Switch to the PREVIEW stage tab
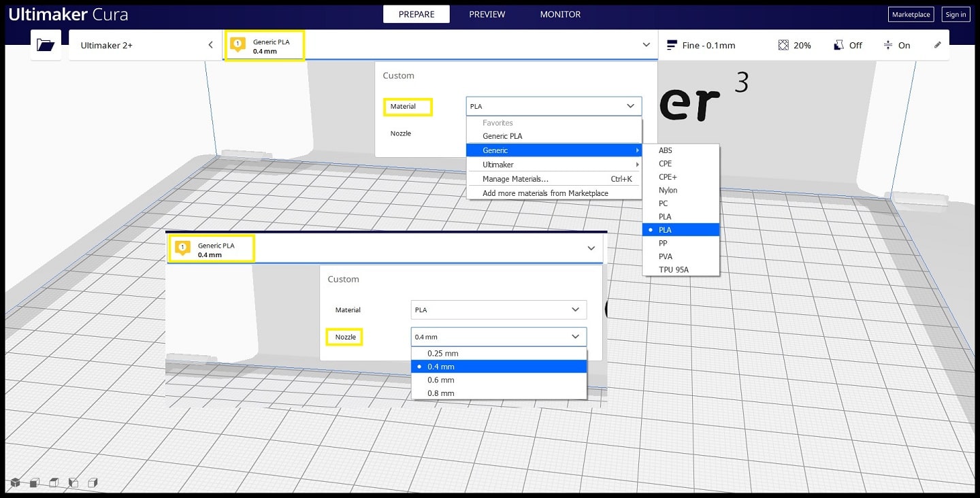This screenshot has width=980, height=498. tap(487, 14)
